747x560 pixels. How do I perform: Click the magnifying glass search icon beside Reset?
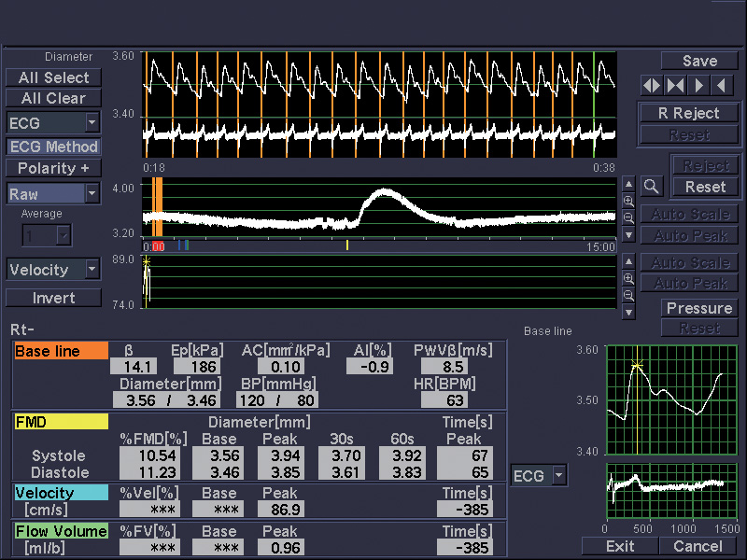(652, 187)
